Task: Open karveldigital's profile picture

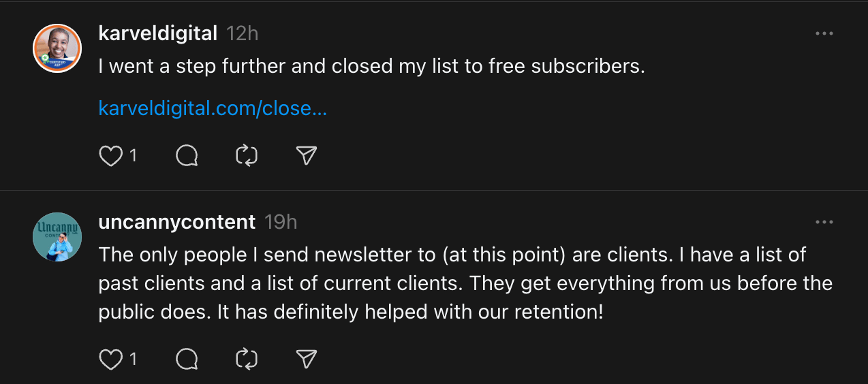Action: (x=57, y=48)
